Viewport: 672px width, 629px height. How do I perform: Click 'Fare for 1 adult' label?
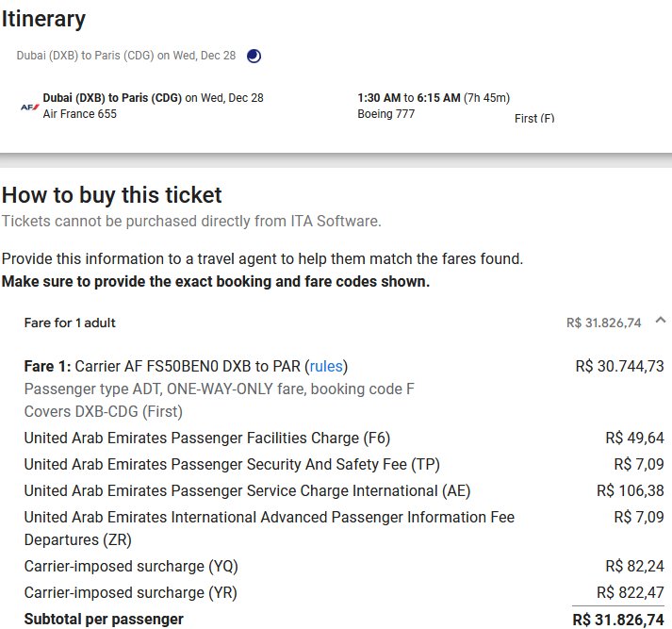pyautogui.click(x=70, y=323)
